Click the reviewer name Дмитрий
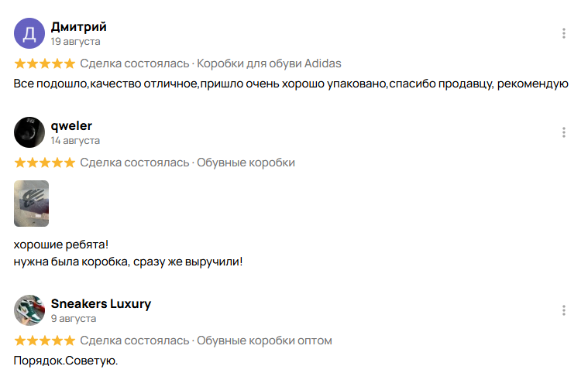This screenshot has width=588, height=373. point(78,27)
